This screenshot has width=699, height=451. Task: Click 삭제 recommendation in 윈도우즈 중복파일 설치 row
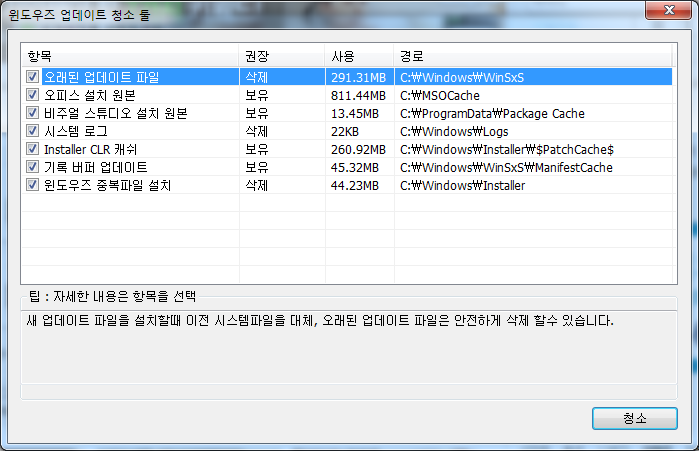point(257,185)
